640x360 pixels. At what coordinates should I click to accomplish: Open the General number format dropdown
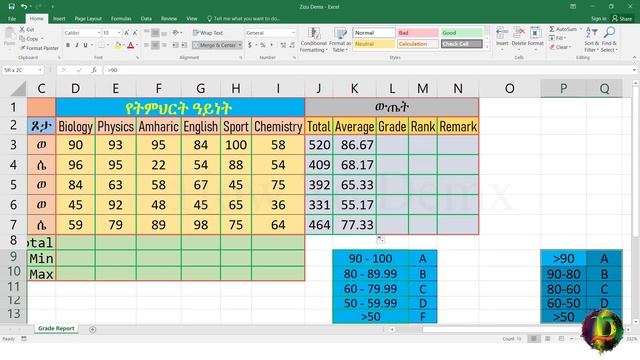click(x=293, y=33)
